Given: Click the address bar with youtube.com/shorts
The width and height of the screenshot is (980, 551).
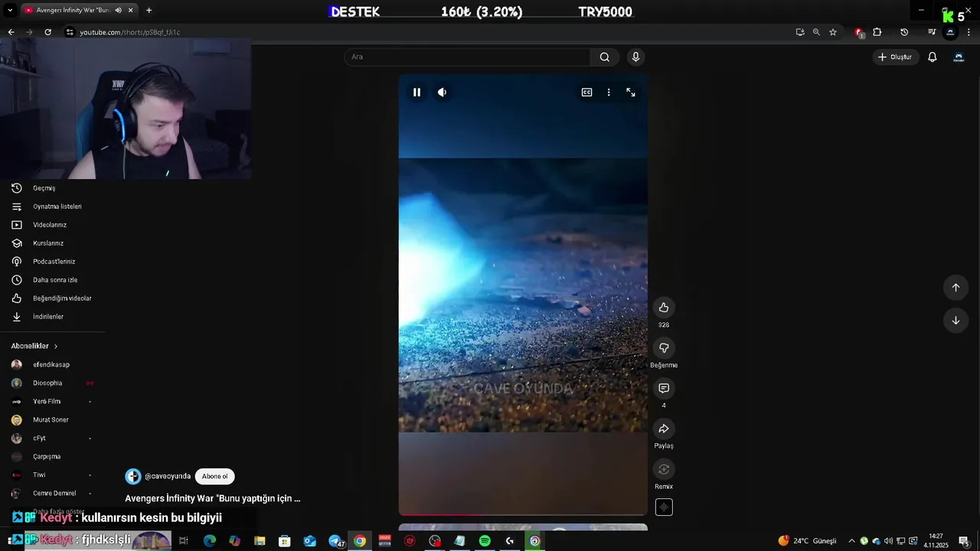Looking at the screenshot, I should 429,32.
